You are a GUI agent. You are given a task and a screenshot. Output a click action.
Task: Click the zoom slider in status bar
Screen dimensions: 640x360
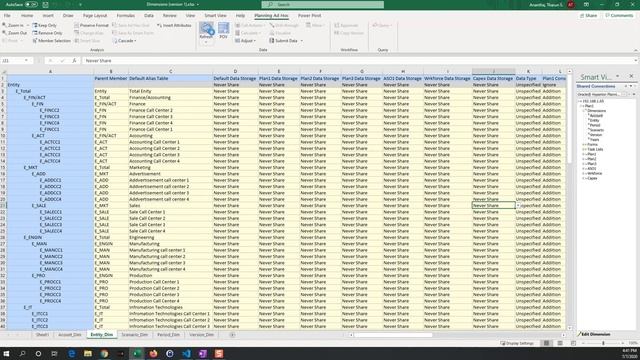point(603,343)
